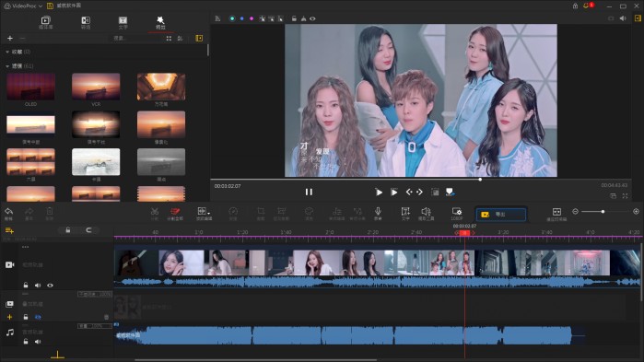Collapse the filters category with 61 items

click(x=7, y=65)
